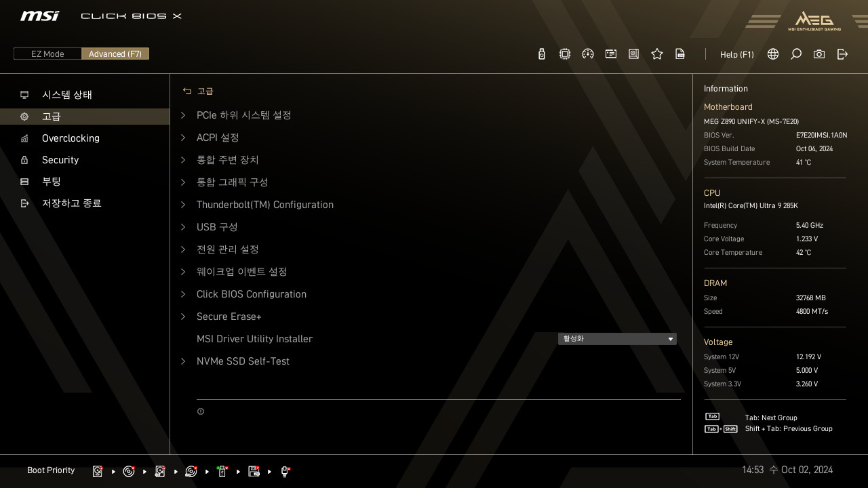Screen dimensions: 868x488
Task: Open the Overclocking menu
Action: pyautogui.click(x=71, y=138)
